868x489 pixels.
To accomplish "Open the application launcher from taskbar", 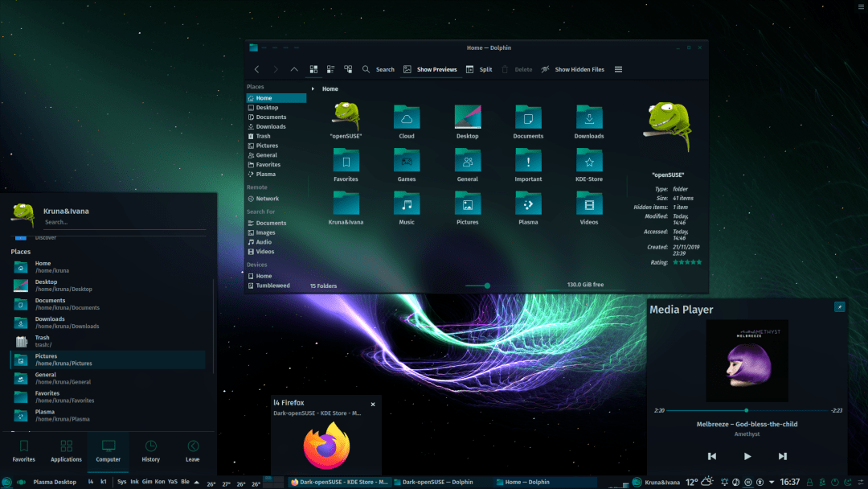I will coord(6,483).
